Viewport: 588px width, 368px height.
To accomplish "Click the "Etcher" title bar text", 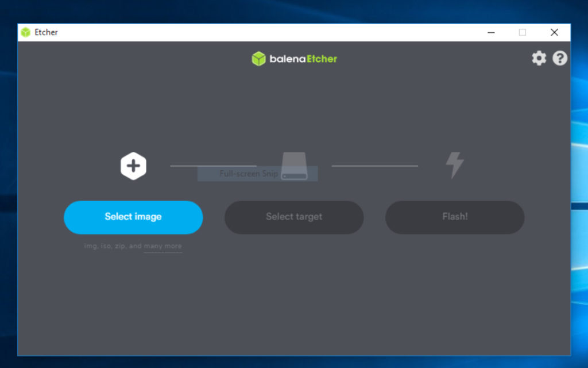I will [x=46, y=32].
